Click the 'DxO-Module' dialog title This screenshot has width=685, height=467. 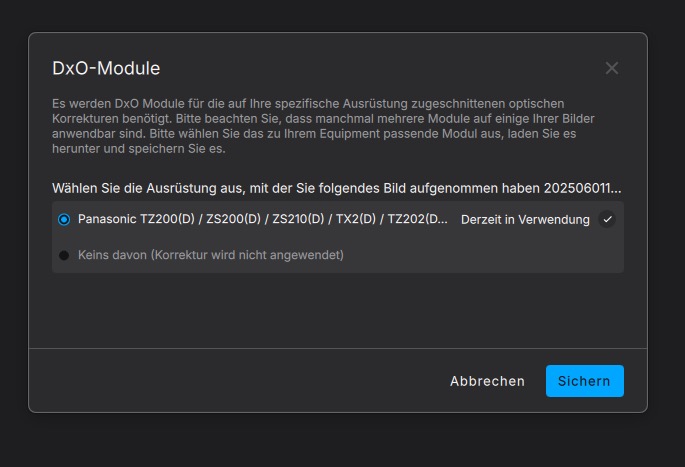(x=106, y=68)
